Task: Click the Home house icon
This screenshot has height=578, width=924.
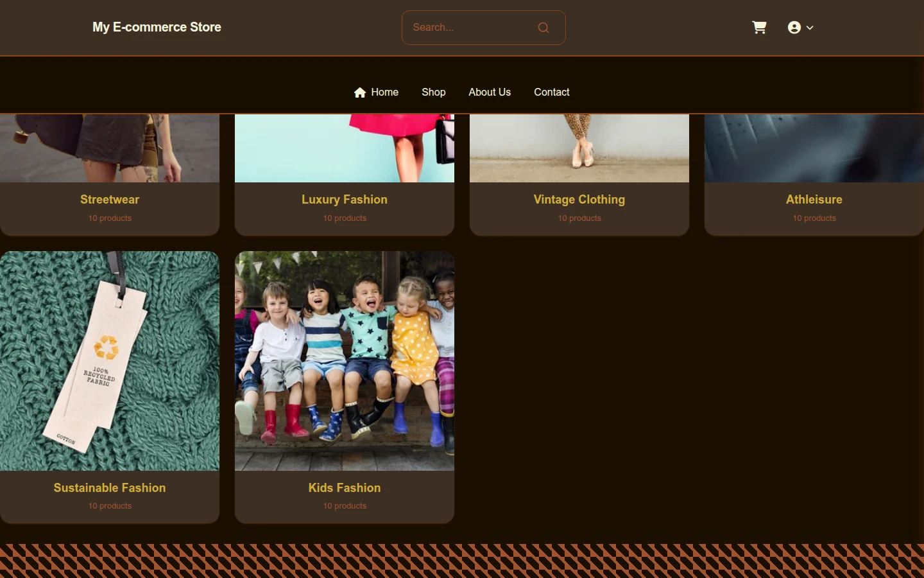Action: (x=360, y=92)
